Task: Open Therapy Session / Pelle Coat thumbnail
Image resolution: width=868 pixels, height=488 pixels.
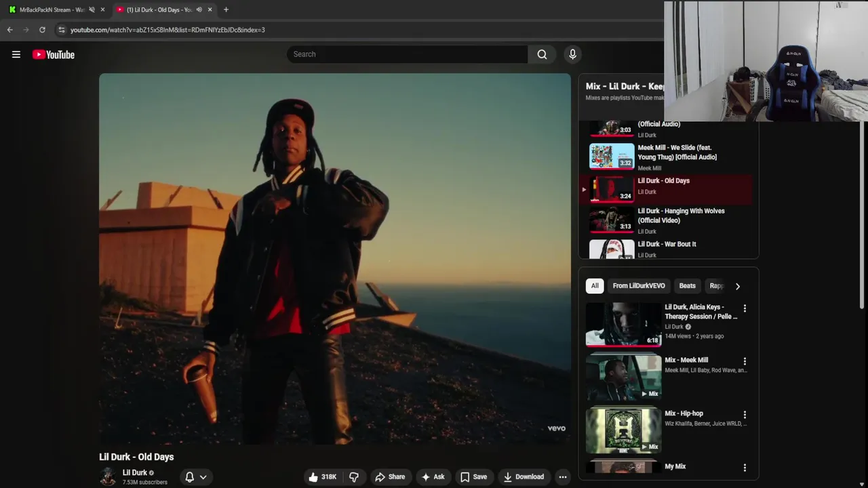Action: [x=623, y=325]
